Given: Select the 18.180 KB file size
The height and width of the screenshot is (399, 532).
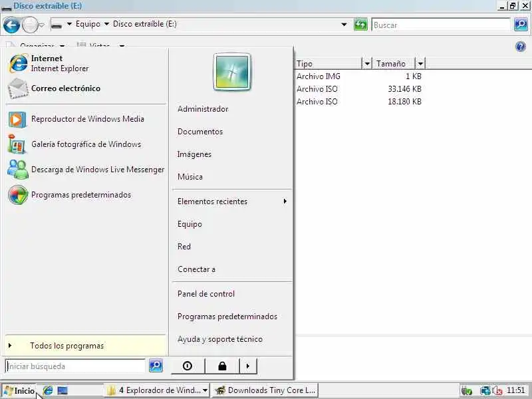Looking at the screenshot, I should [404, 102].
